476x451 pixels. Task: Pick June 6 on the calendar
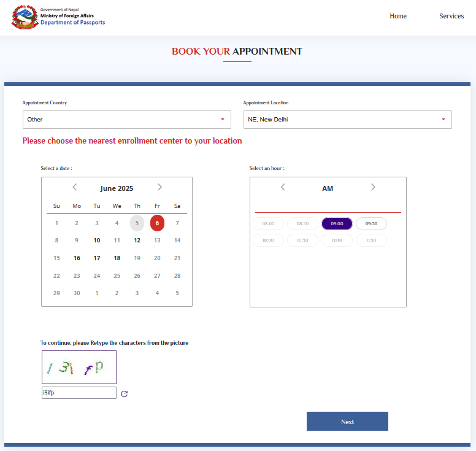[157, 223]
